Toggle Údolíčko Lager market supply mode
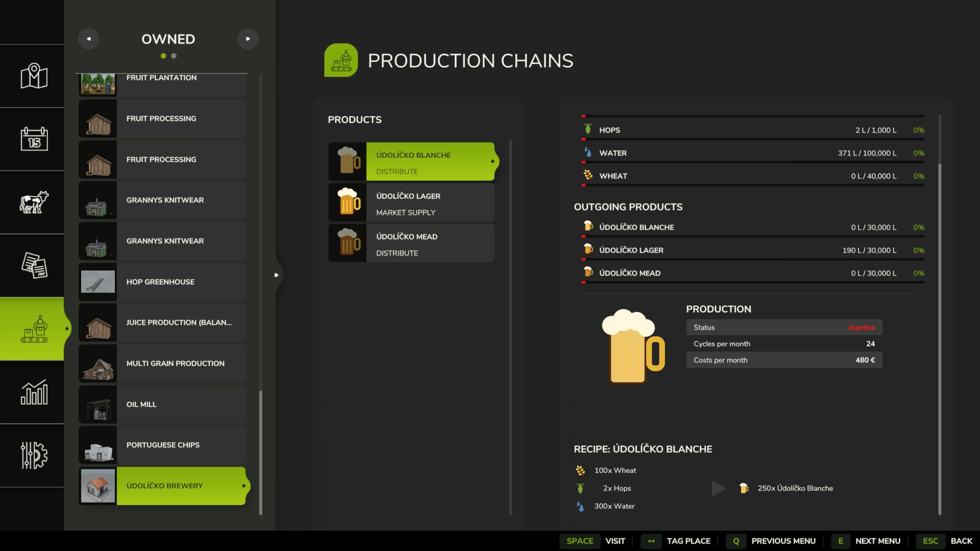This screenshot has height=551, width=980. pyautogui.click(x=406, y=212)
